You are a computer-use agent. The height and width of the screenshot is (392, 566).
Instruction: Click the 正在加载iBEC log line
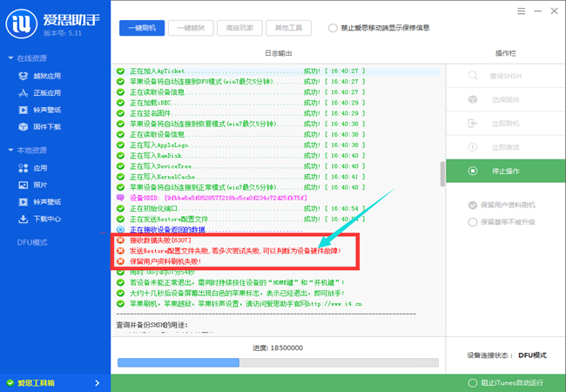tap(247, 103)
